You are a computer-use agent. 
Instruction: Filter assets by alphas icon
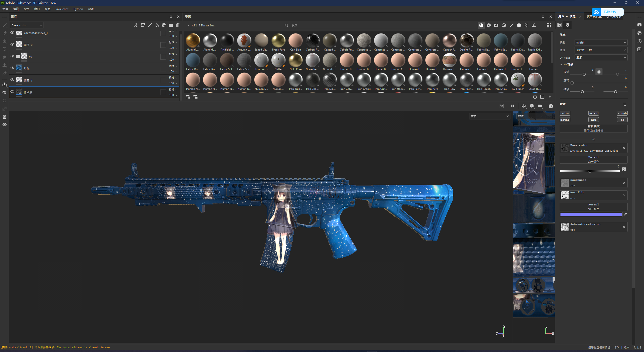tap(519, 25)
